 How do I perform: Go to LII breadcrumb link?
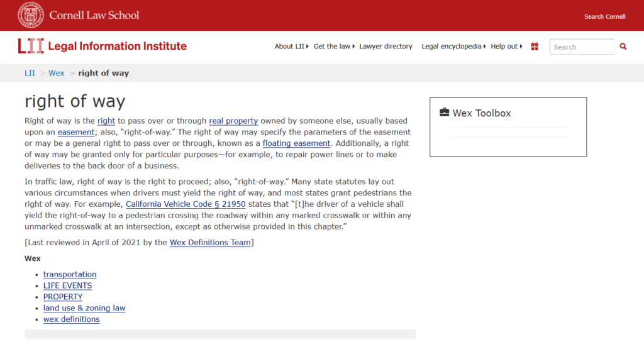[x=30, y=73]
